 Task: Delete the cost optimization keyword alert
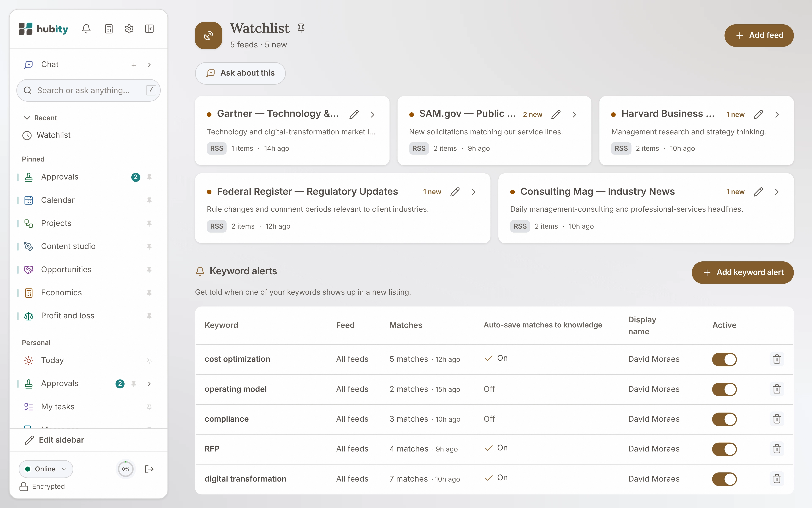(777, 359)
